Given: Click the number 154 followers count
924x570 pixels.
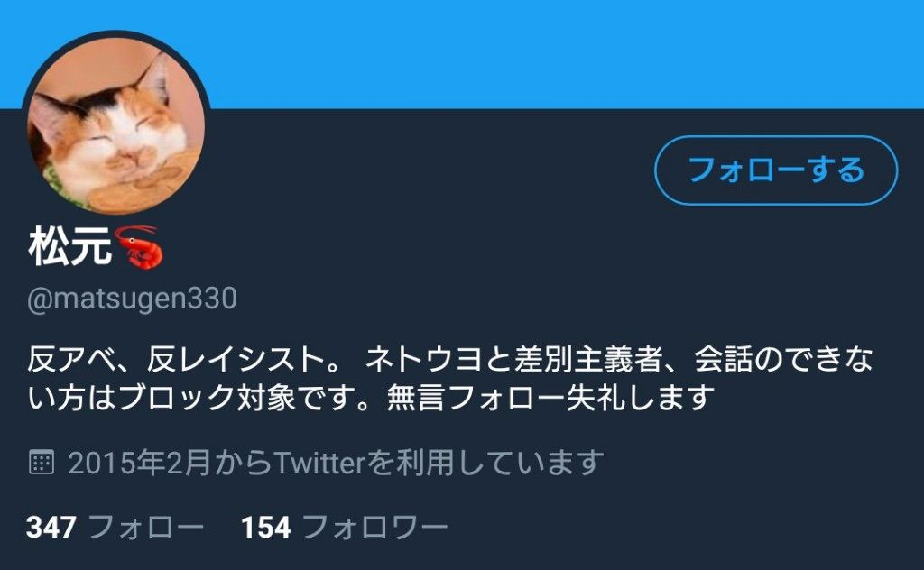Looking at the screenshot, I should pos(266,527).
